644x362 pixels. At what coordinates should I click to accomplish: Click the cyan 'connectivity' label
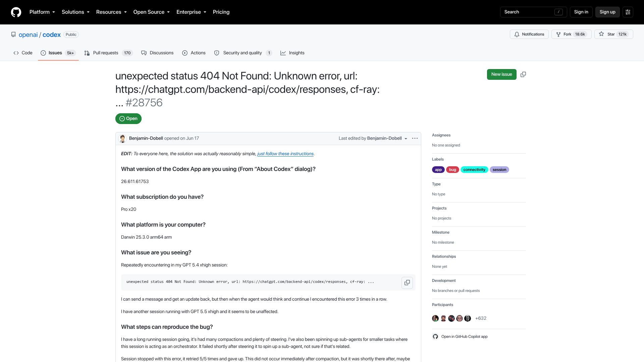[x=474, y=170]
